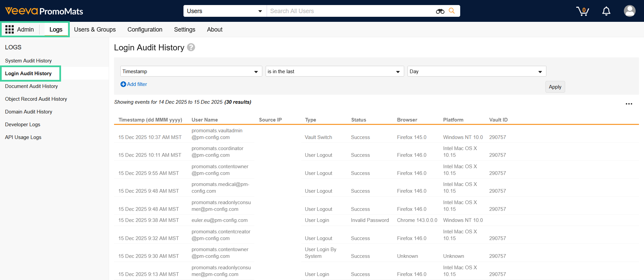Select the 15 Dec 2025 9:13 AM MST timestamp

pyautogui.click(x=149, y=274)
